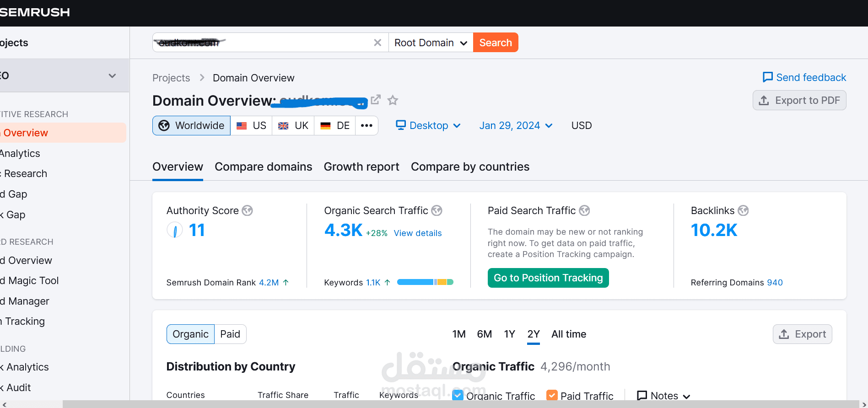The image size is (868, 408).
Task: Click the Send feedback link
Action: pos(804,77)
